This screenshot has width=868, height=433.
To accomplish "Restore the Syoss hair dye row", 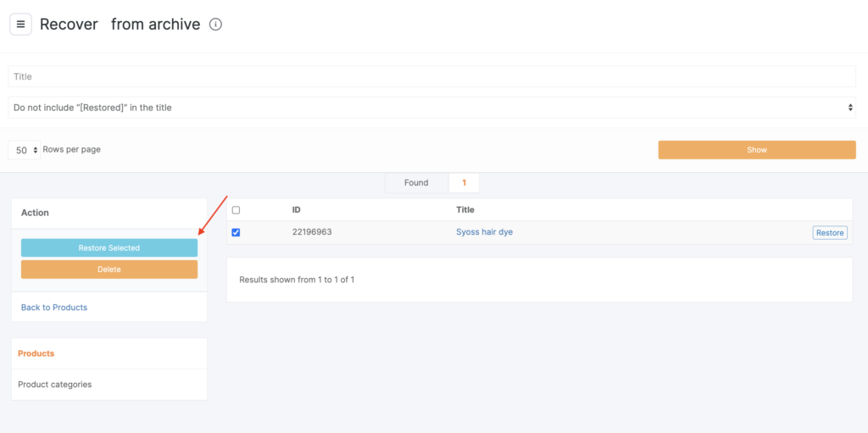I will (829, 233).
